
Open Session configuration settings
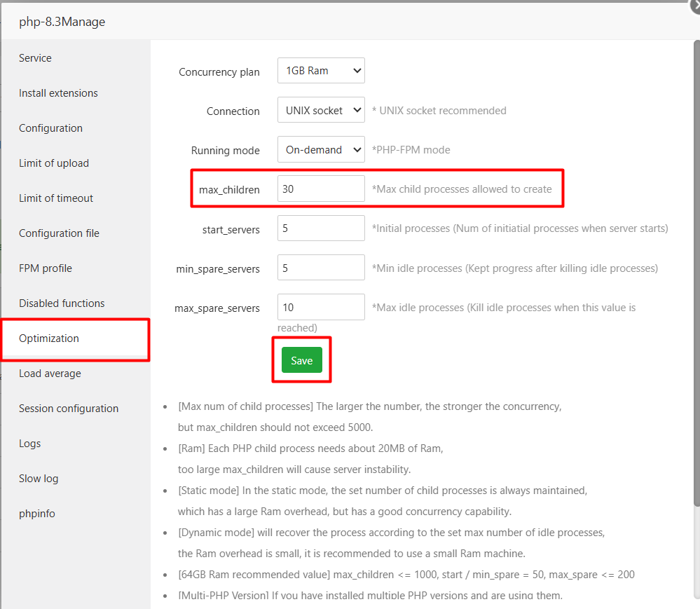coord(69,409)
